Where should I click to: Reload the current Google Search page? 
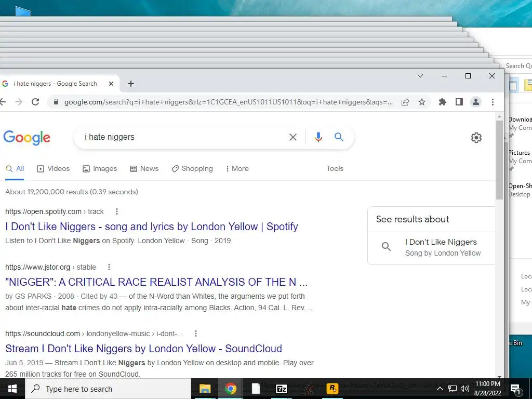[x=35, y=102]
